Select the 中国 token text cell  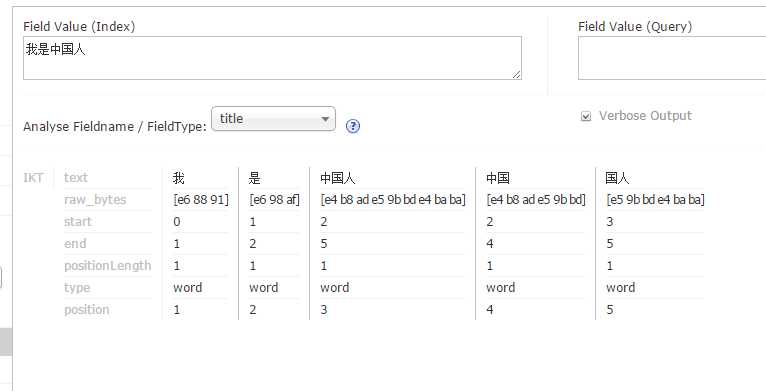(x=498, y=178)
